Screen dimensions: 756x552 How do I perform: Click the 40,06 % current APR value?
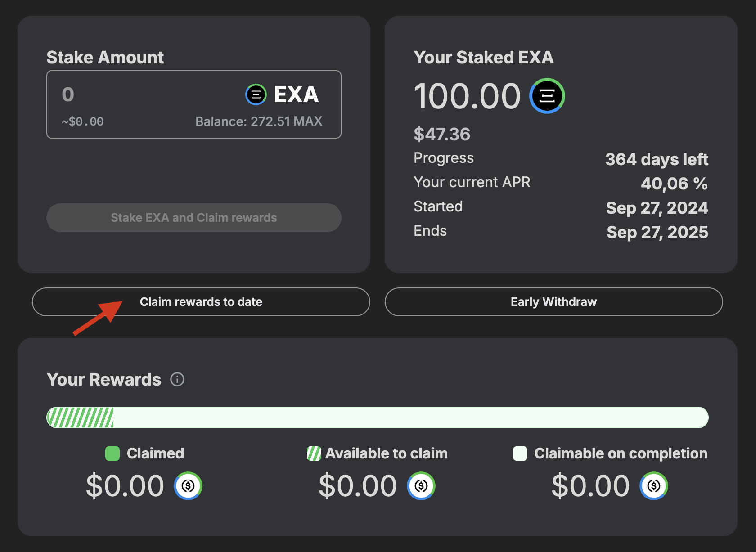tap(674, 184)
